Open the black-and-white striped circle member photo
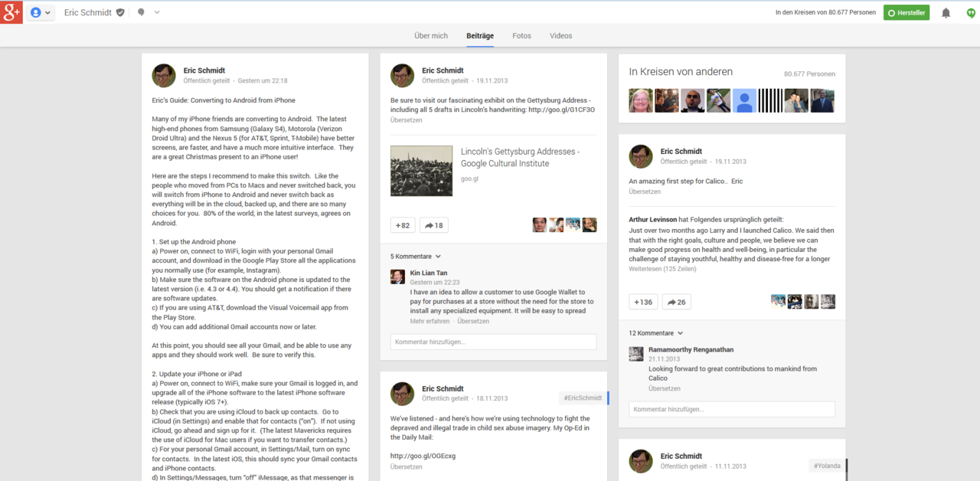 pyautogui.click(x=770, y=101)
